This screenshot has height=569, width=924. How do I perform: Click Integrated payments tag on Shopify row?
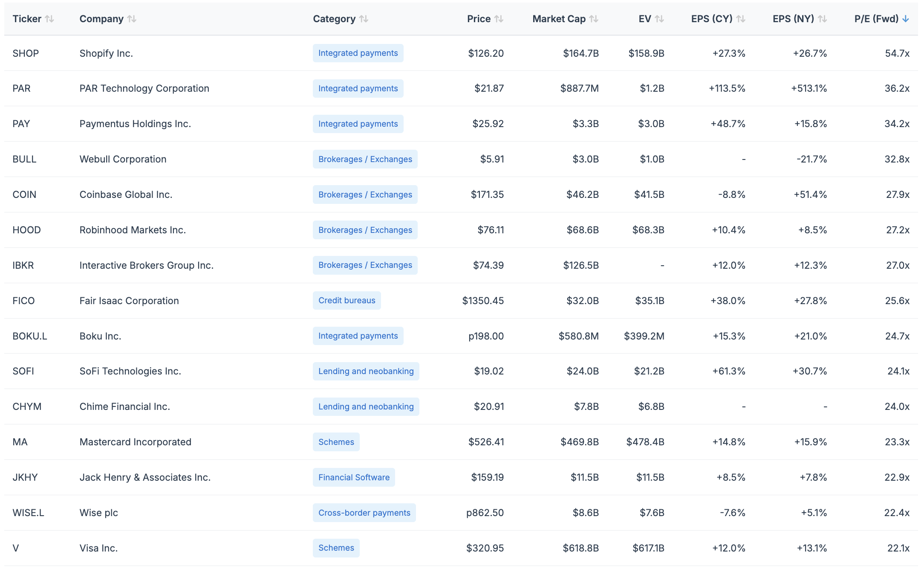(x=358, y=53)
